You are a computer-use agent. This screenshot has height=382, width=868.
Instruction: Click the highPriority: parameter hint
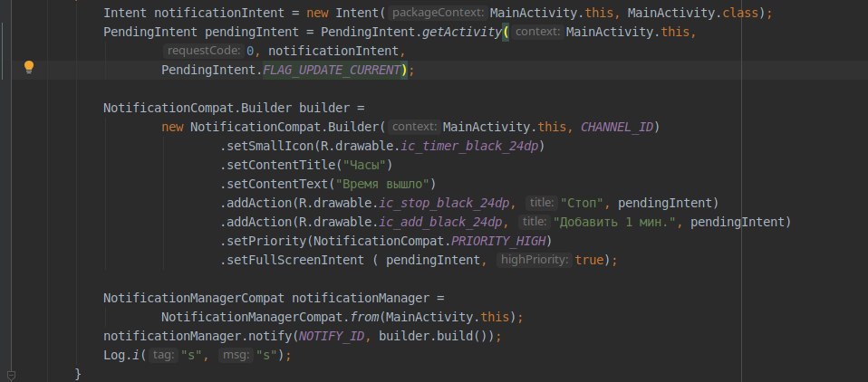[x=535, y=261]
